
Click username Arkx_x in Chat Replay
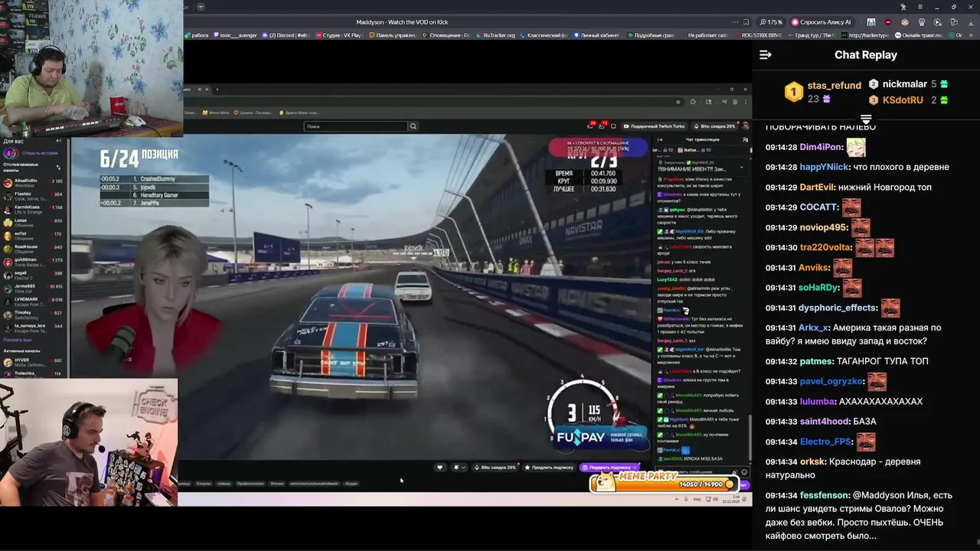point(814,328)
